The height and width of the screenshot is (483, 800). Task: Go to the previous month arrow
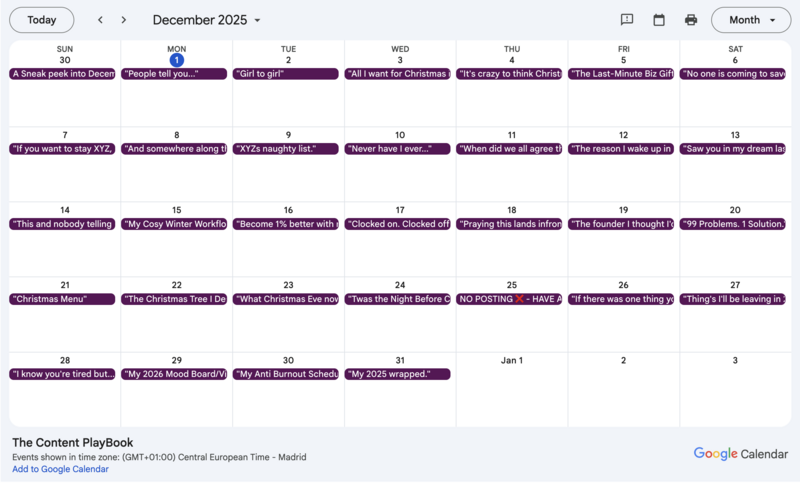click(x=100, y=20)
